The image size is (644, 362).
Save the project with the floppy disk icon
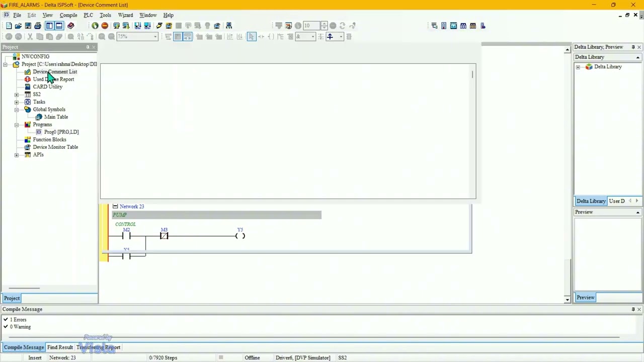coord(28,26)
